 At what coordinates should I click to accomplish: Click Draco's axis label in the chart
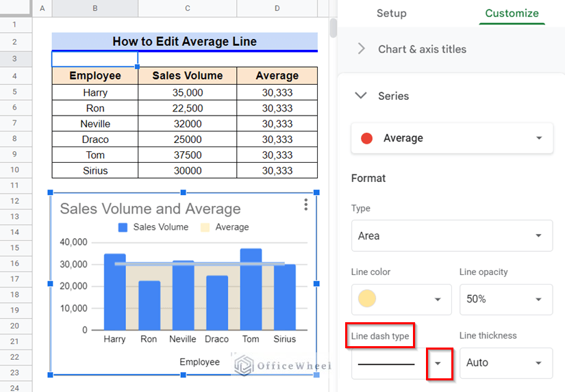click(x=216, y=339)
